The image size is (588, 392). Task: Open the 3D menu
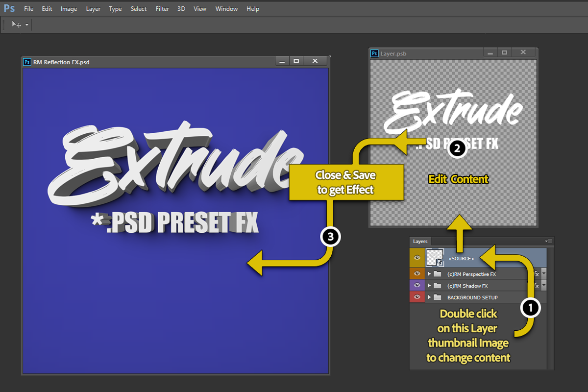181,9
